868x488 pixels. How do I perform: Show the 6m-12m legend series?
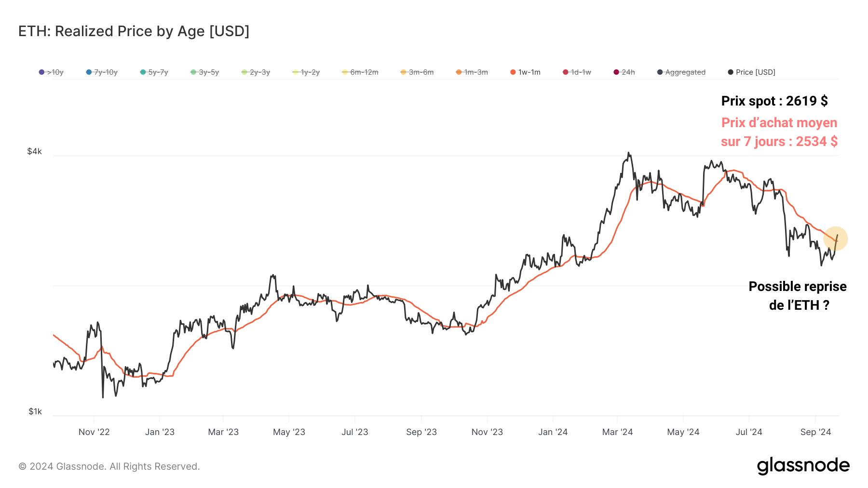click(360, 72)
